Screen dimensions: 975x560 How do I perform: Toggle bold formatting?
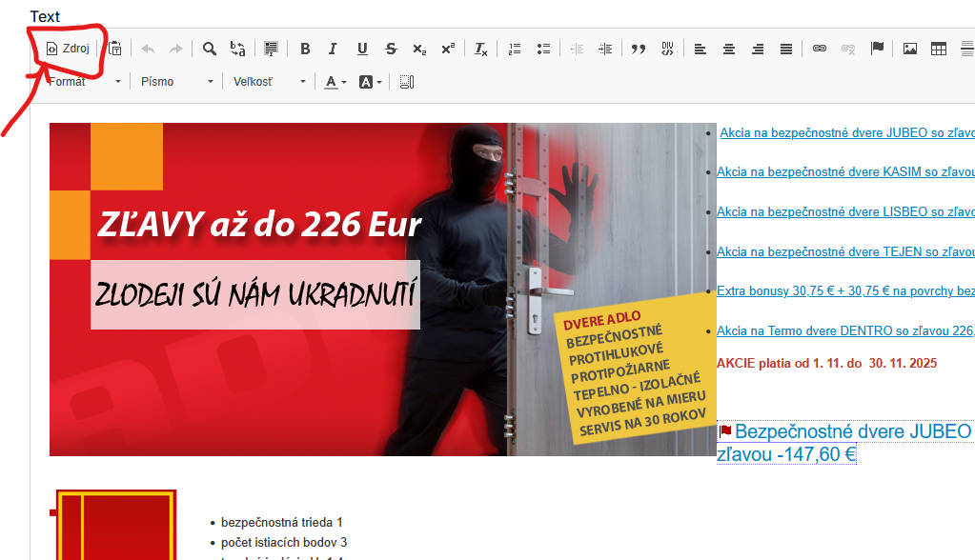(x=305, y=49)
